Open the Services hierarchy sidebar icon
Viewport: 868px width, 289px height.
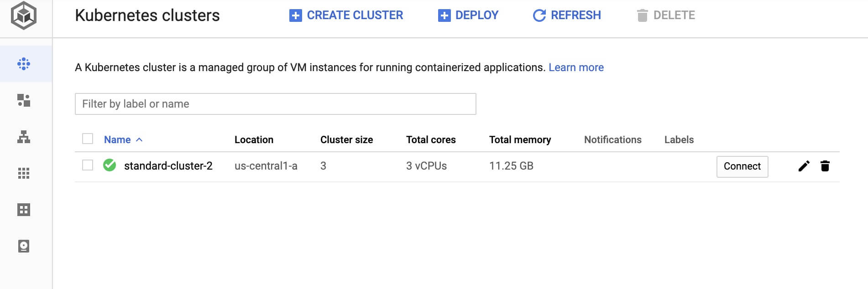[x=24, y=137]
